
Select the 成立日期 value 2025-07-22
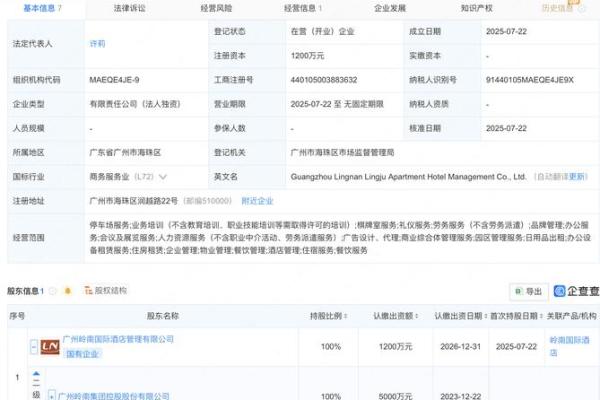click(506, 31)
